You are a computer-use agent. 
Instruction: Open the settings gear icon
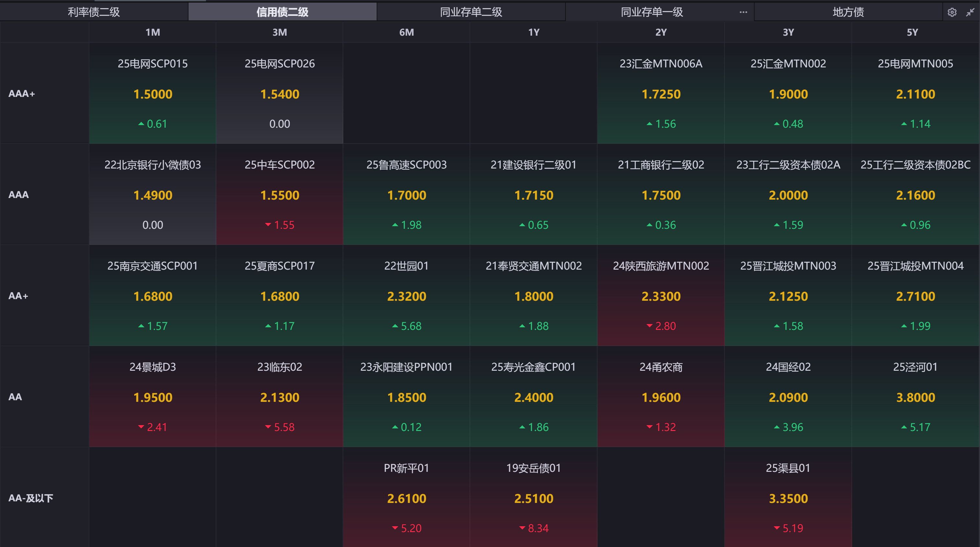(x=952, y=12)
